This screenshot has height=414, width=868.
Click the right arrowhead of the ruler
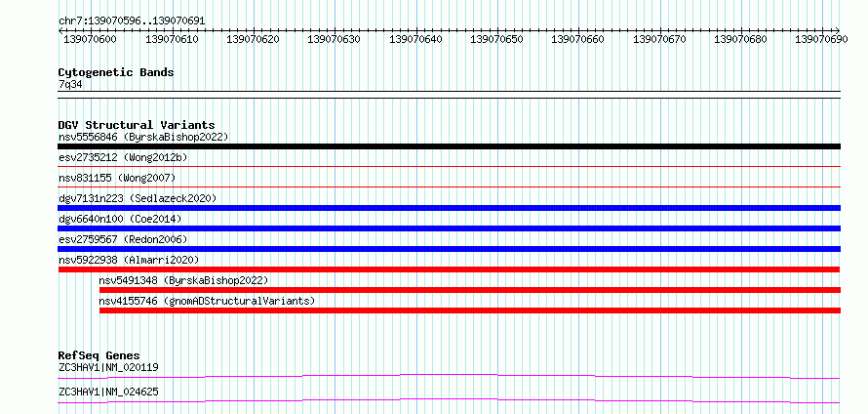click(x=837, y=30)
